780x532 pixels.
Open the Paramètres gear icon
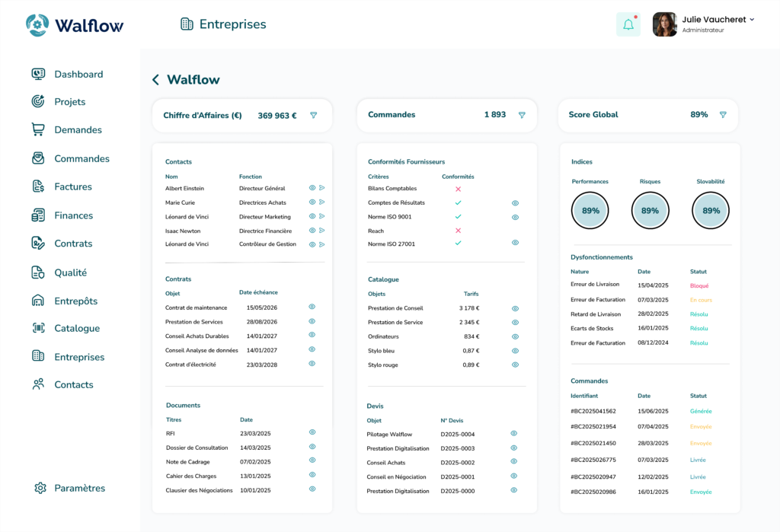(40, 489)
